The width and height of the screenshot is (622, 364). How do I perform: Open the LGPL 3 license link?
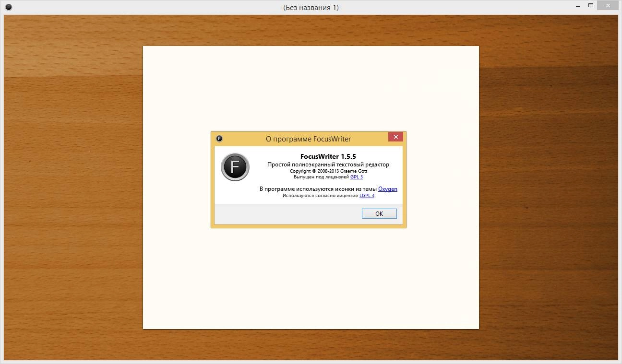click(x=367, y=196)
